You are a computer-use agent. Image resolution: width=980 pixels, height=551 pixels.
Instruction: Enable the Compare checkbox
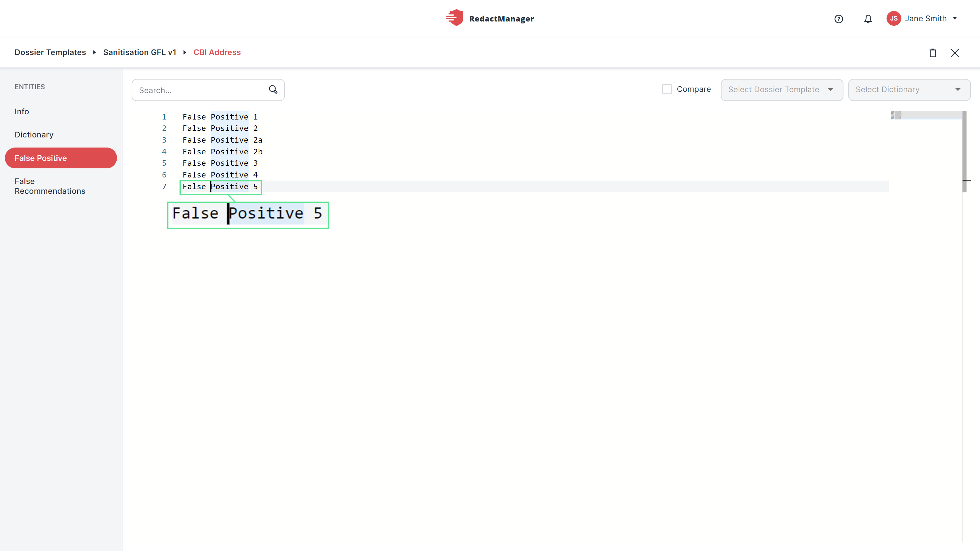[667, 89]
